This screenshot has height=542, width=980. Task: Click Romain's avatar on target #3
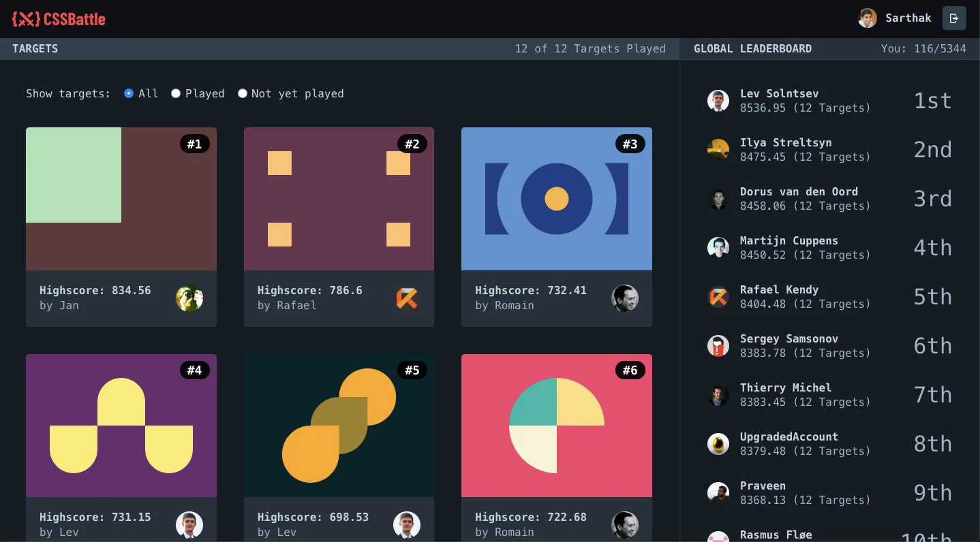click(x=624, y=298)
